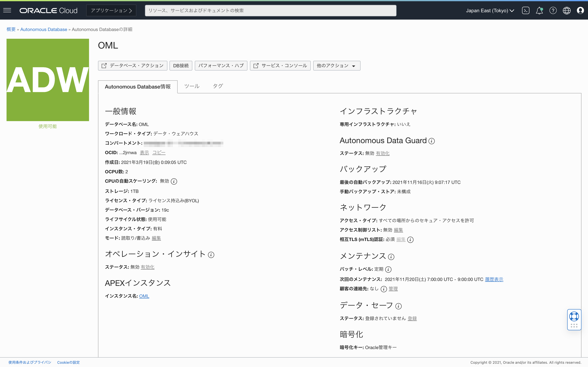This screenshot has height=367, width=588.
Task: Open the 他のアクション dropdown
Action: tap(336, 65)
